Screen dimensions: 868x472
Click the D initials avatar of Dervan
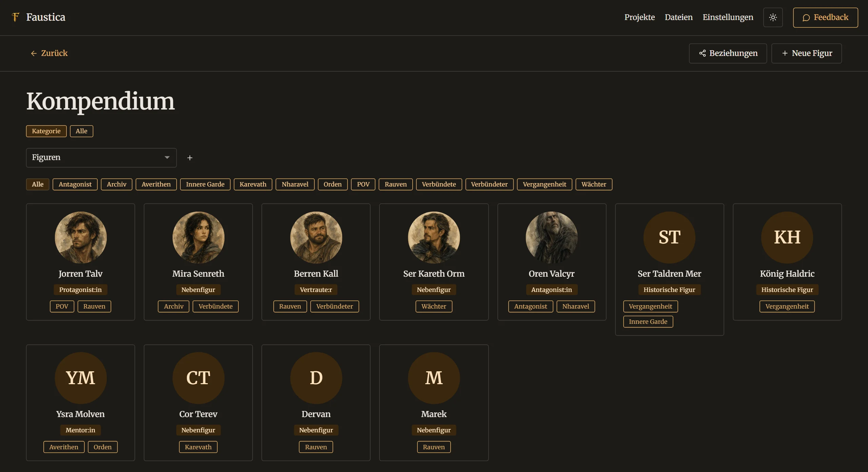coord(316,378)
